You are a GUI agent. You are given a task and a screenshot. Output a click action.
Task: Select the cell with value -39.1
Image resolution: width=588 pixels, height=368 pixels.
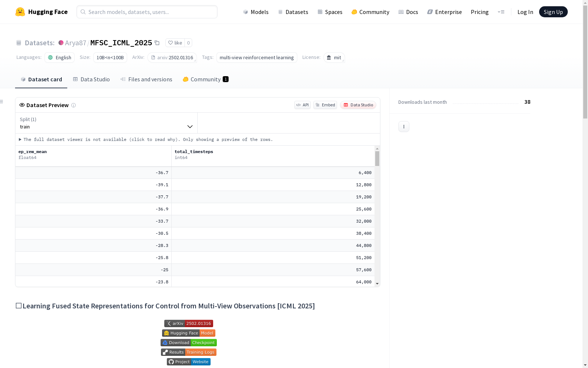(93, 185)
